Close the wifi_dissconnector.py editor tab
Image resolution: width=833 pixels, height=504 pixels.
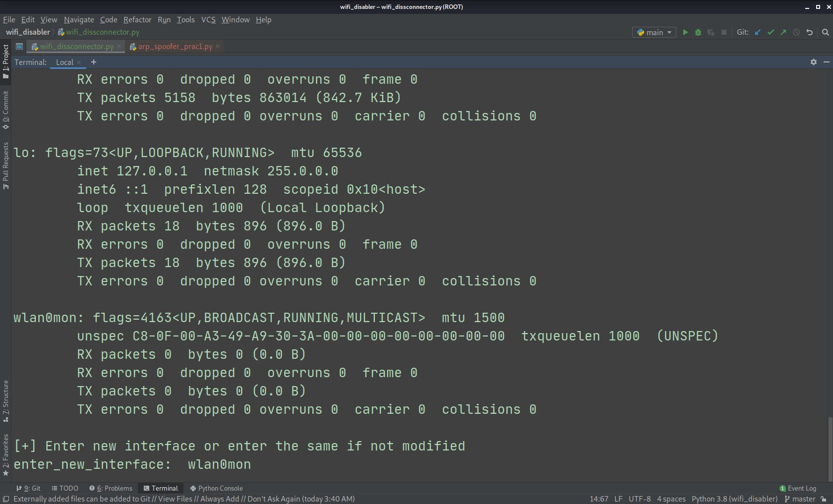(119, 46)
